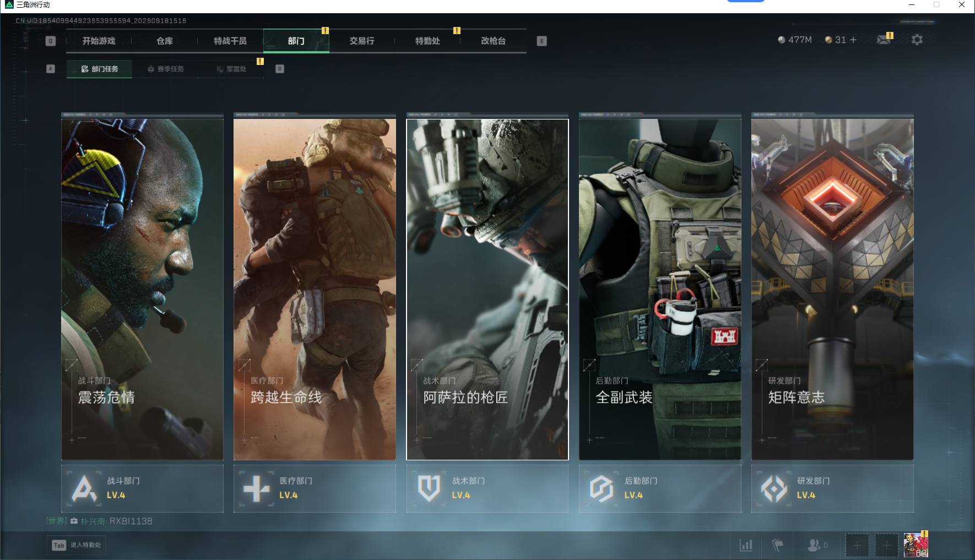Screen dimensions: 975x560
Task: Click the chat message RXBI1138
Action: [x=131, y=521]
